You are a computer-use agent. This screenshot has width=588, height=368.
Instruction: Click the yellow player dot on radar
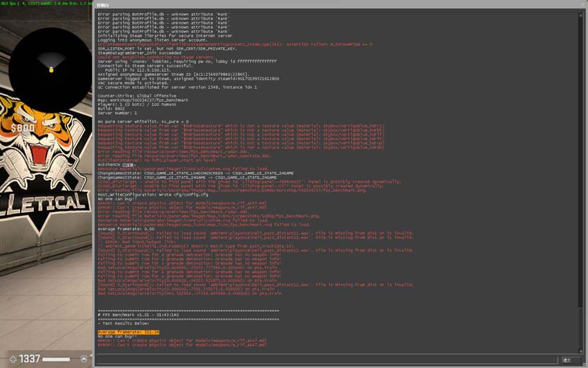[51, 70]
